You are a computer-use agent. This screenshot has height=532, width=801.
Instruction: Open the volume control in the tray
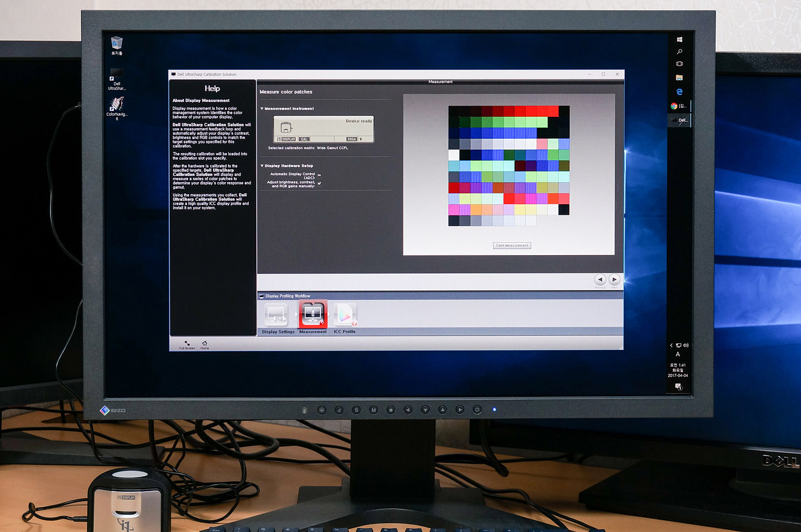click(686, 345)
